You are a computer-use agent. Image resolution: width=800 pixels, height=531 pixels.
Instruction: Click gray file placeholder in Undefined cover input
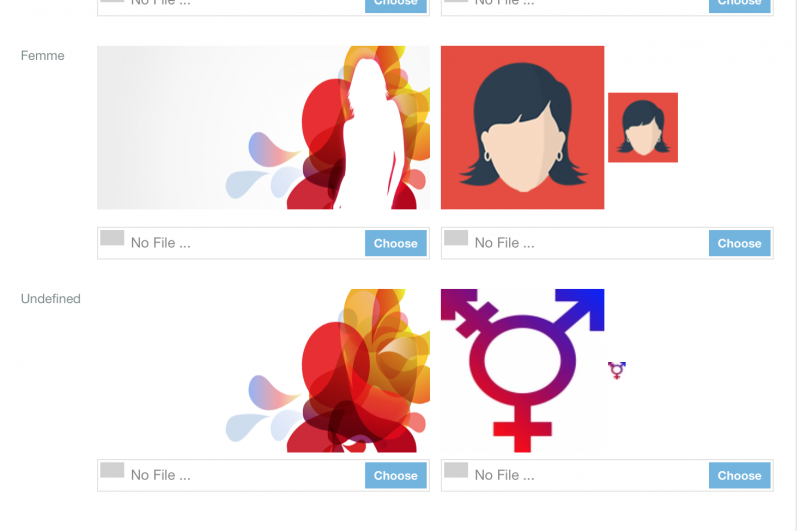pyautogui.click(x=112, y=470)
